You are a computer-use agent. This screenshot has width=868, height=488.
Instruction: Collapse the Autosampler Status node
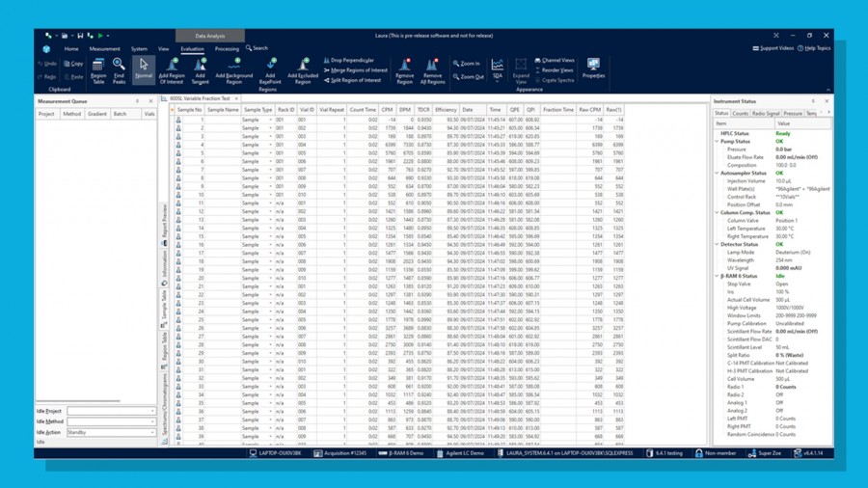click(717, 174)
